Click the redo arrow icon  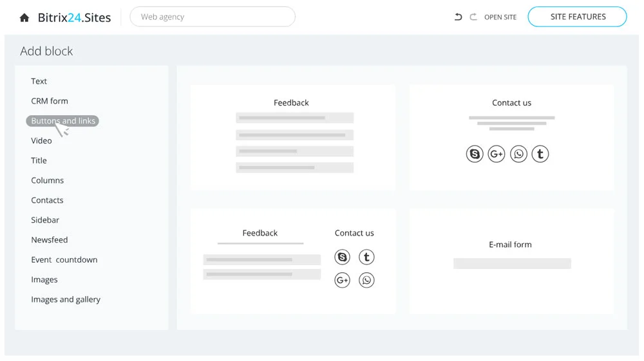[473, 17]
